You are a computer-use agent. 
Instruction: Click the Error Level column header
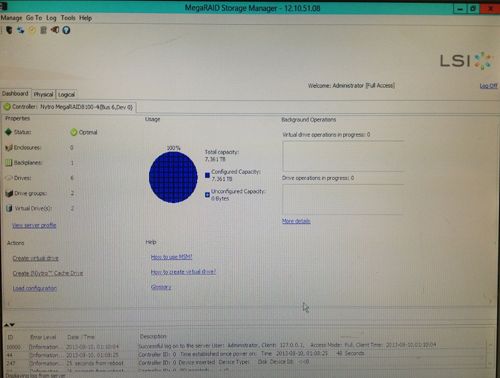[x=43, y=337]
